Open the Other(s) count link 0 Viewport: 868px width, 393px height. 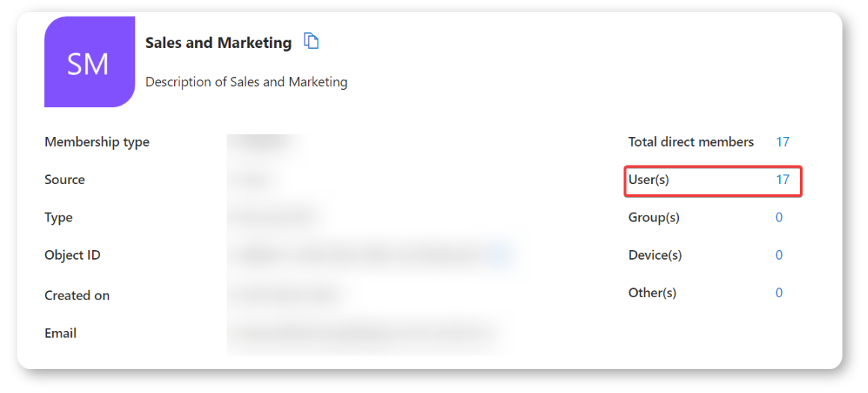778,293
